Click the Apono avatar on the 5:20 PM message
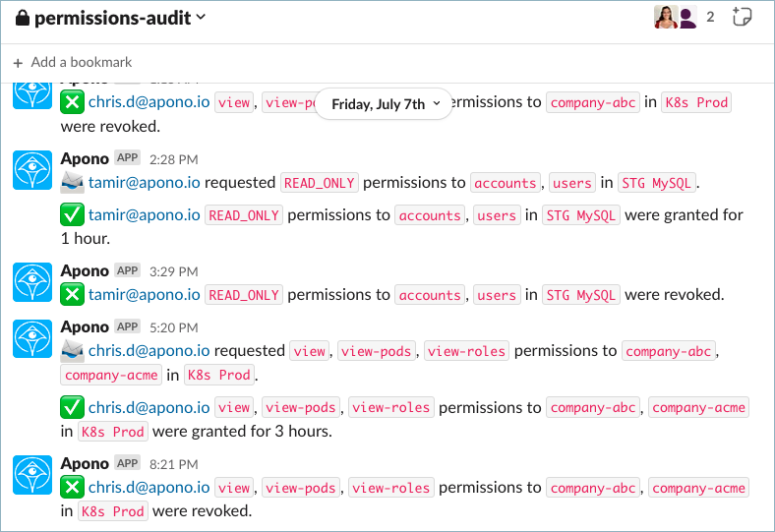This screenshot has width=775, height=532. tap(31, 337)
